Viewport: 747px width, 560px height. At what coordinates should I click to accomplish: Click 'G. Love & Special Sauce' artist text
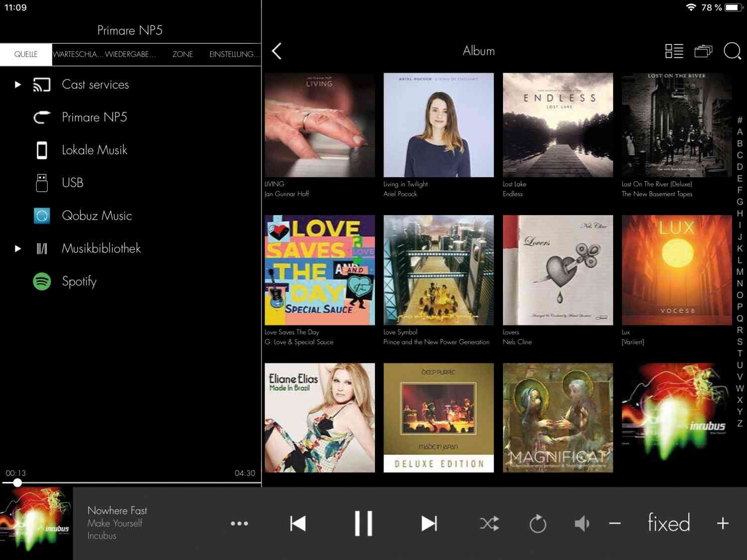[x=299, y=342]
